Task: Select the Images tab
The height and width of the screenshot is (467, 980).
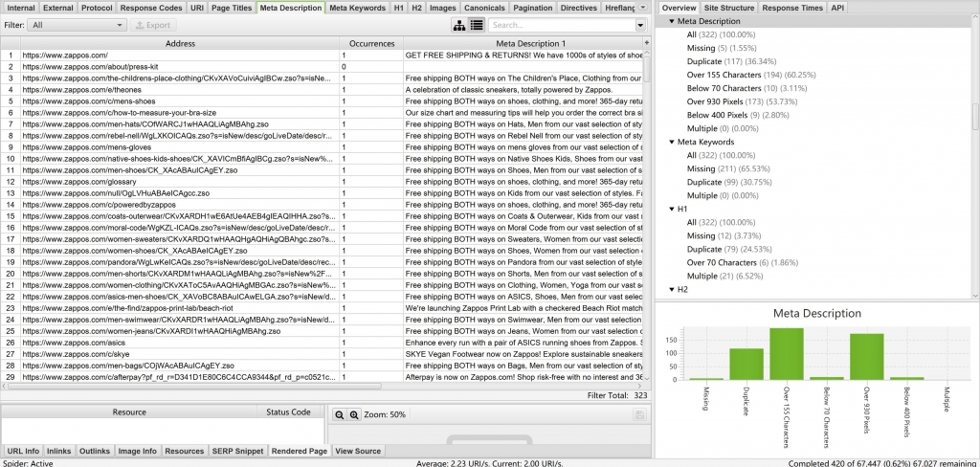Action: pos(442,8)
